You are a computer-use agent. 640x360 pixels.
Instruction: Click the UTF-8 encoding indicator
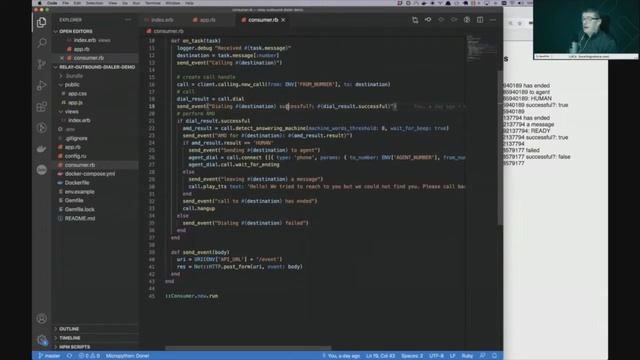436,356
